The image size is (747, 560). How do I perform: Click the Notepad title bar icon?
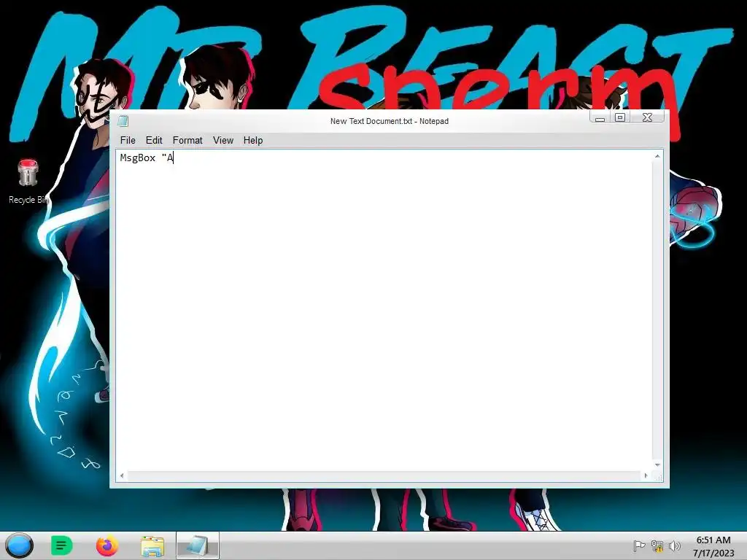point(123,121)
